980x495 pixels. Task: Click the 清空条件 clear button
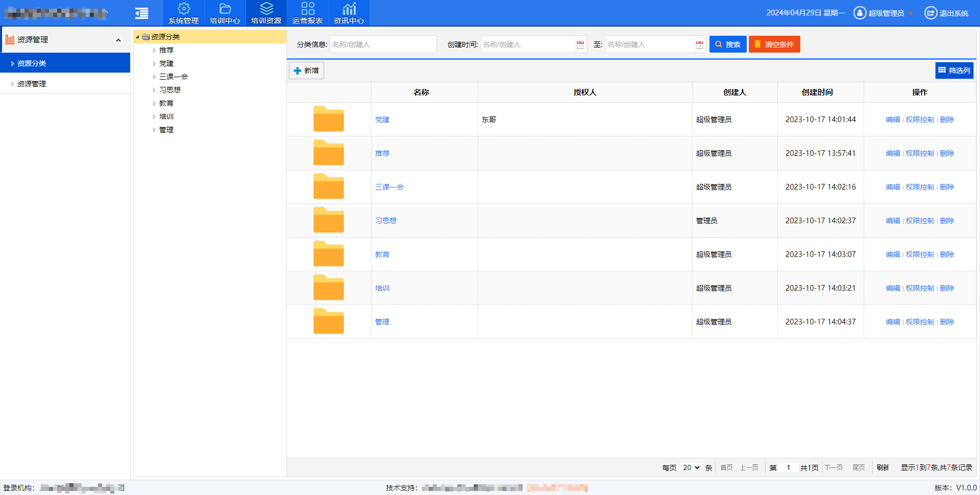[x=774, y=44]
